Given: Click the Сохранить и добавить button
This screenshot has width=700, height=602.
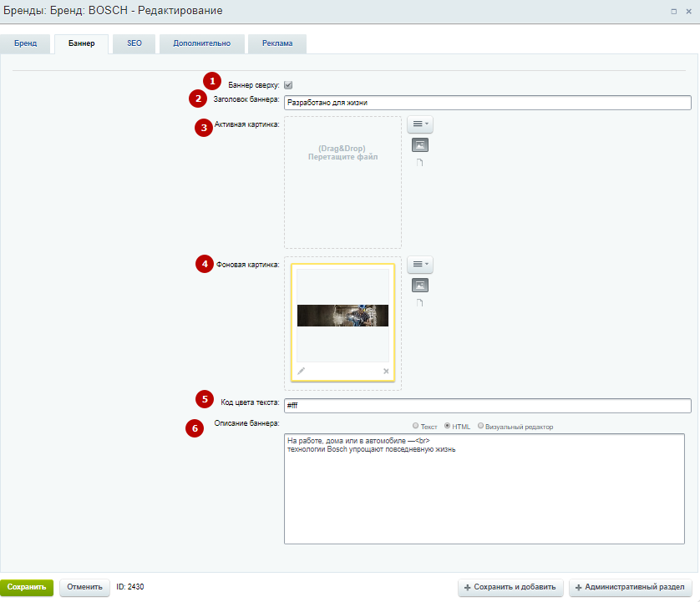Looking at the screenshot, I should click(x=510, y=587).
